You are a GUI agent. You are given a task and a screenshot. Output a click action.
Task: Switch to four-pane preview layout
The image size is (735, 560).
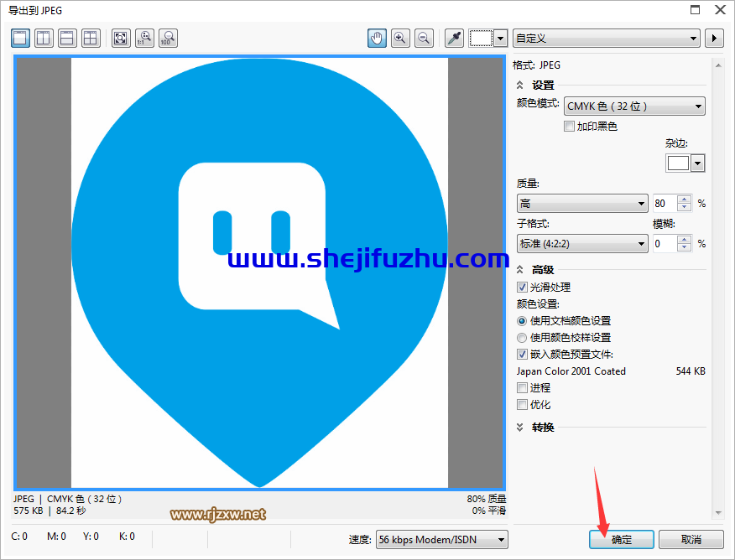coord(91,38)
